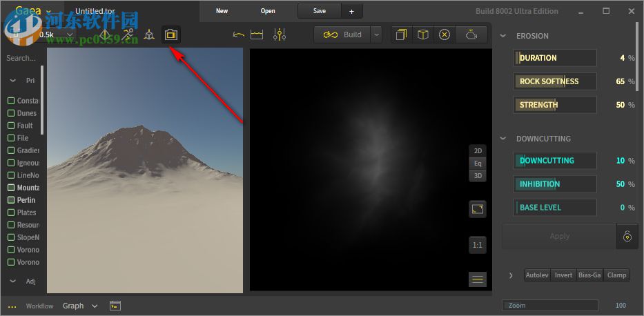Adjust the Duration slider
Viewport: 644px width, 316px height.
(555, 58)
